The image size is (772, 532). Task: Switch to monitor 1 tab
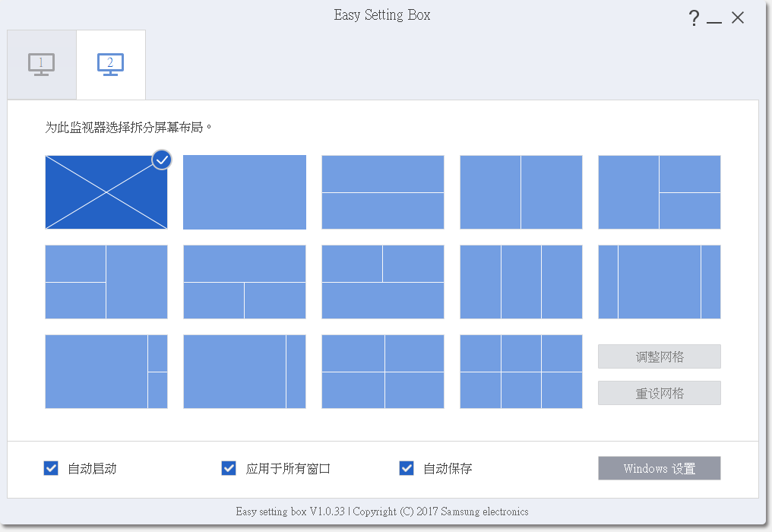tap(42, 65)
